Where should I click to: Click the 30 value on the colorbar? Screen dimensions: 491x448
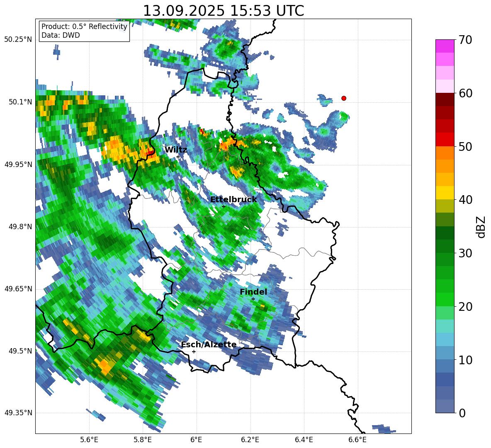(x=465, y=253)
